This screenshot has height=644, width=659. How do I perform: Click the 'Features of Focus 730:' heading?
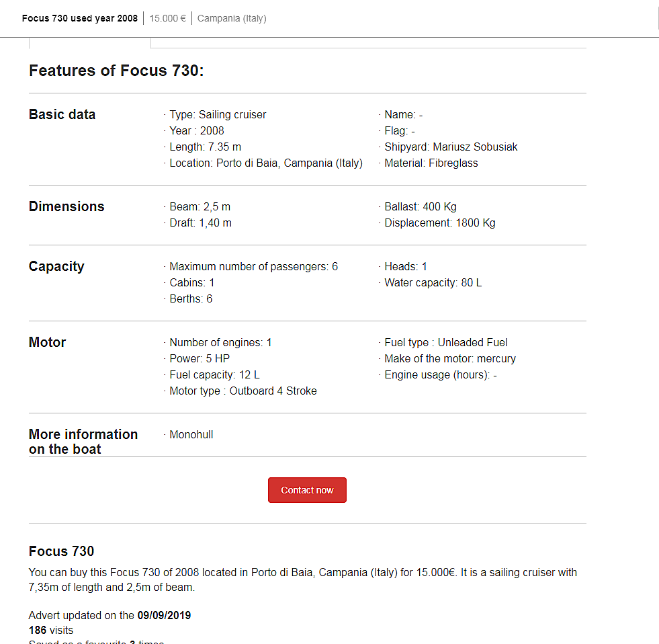(116, 71)
